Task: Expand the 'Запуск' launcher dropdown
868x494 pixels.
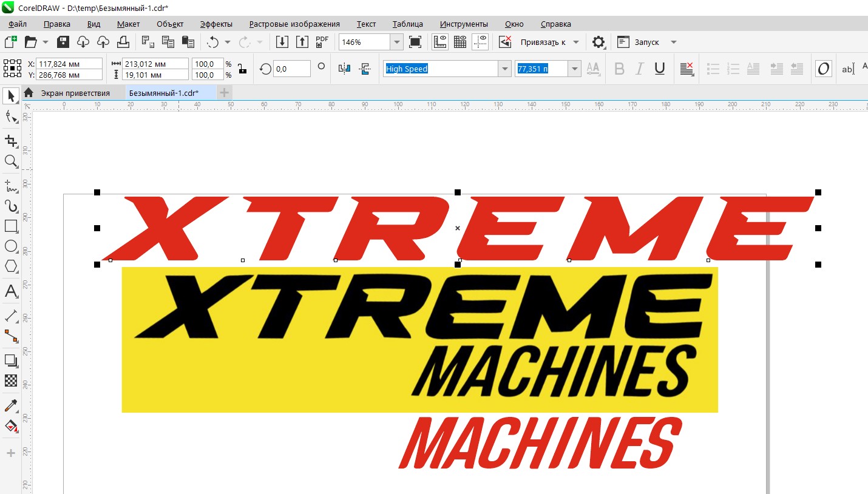Action: pyautogui.click(x=673, y=42)
